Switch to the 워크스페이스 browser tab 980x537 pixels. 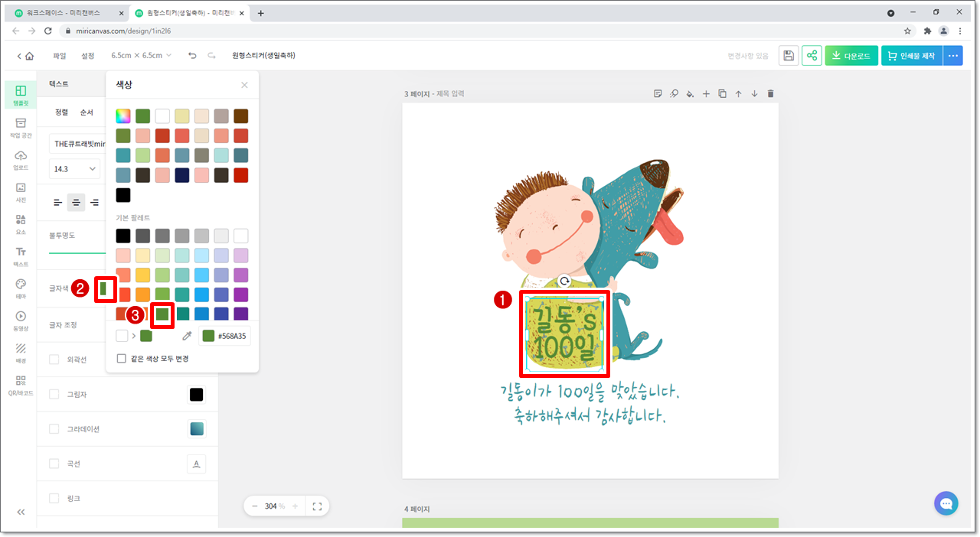[x=67, y=13]
